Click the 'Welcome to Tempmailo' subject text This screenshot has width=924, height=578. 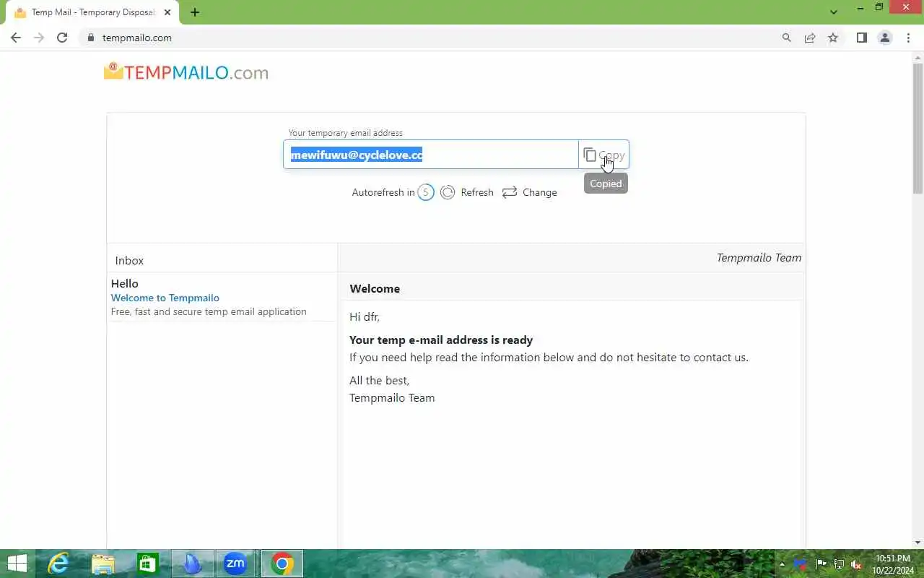point(165,298)
